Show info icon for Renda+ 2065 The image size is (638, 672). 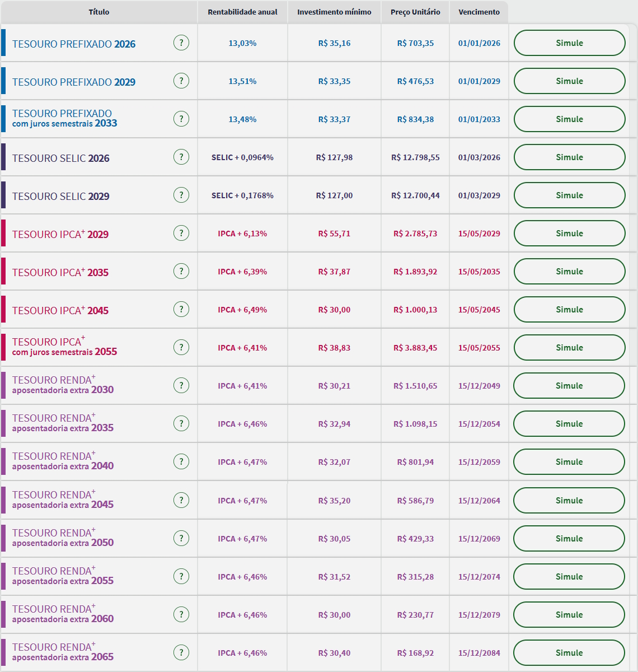181,652
